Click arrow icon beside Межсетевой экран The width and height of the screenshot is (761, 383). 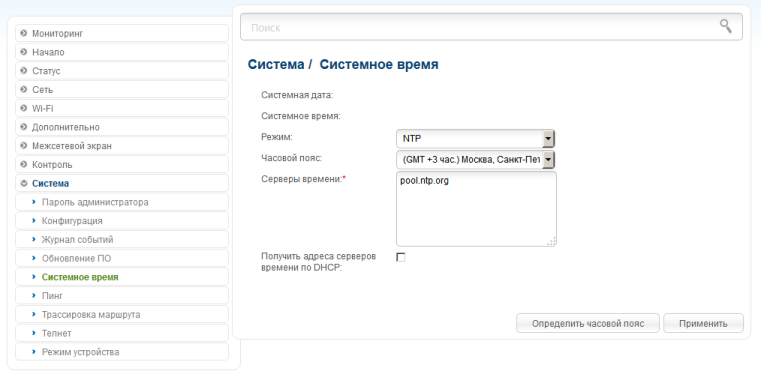pyautogui.click(x=24, y=146)
